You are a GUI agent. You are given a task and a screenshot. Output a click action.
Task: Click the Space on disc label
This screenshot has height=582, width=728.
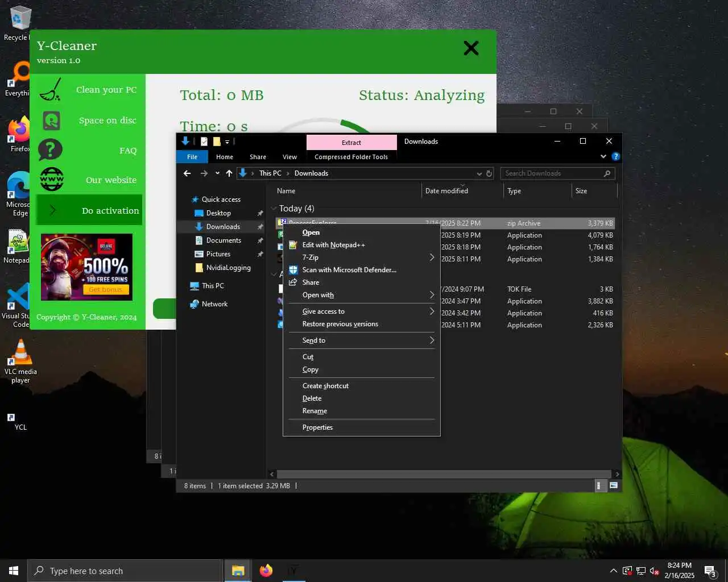pyautogui.click(x=107, y=120)
